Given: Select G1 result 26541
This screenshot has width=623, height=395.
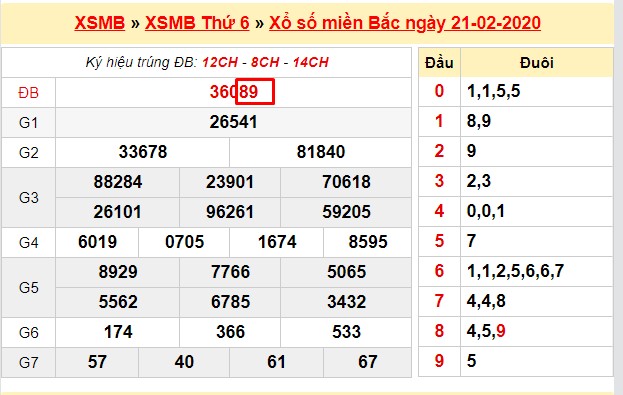Looking at the screenshot, I should pyautogui.click(x=234, y=122).
